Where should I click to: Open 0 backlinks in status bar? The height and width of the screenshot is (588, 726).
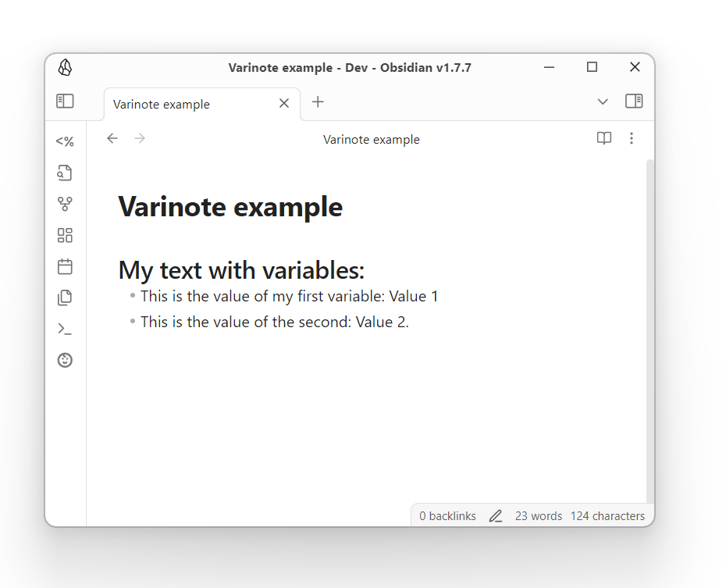pos(447,516)
